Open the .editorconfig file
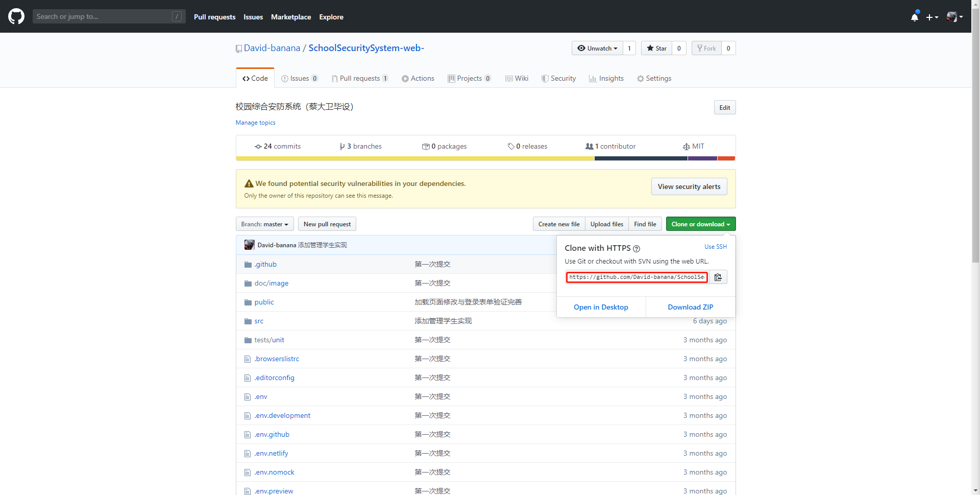The image size is (980, 495). coord(274,378)
